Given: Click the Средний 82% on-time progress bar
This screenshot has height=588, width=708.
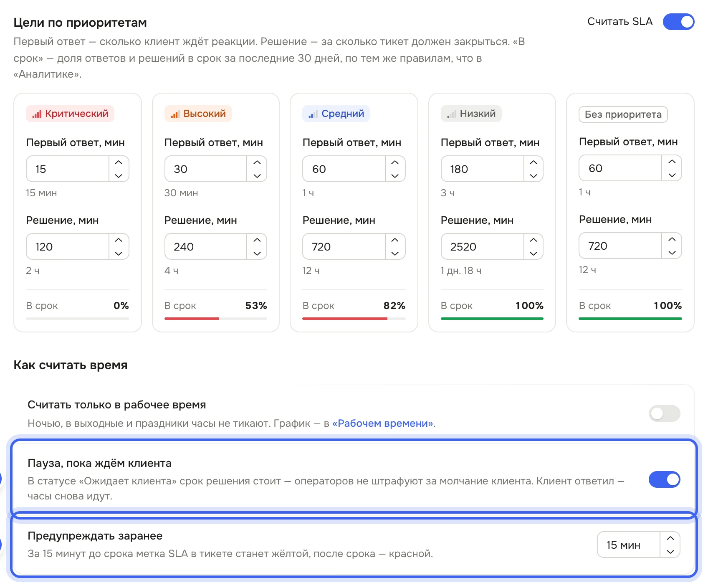Looking at the screenshot, I should [x=354, y=319].
